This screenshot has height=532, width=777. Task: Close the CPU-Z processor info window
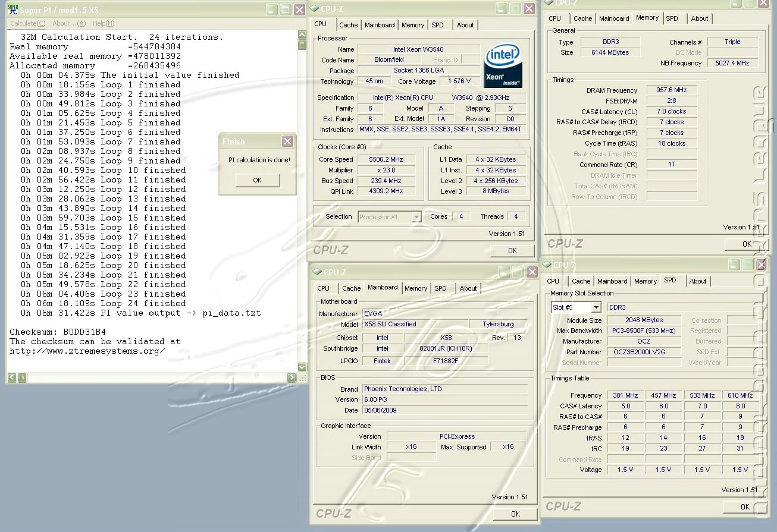530,9
